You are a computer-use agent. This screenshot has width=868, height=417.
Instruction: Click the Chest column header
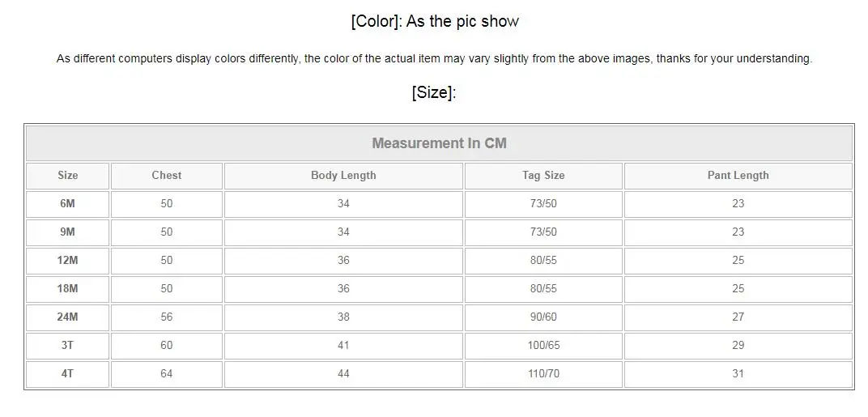click(x=166, y=176)
